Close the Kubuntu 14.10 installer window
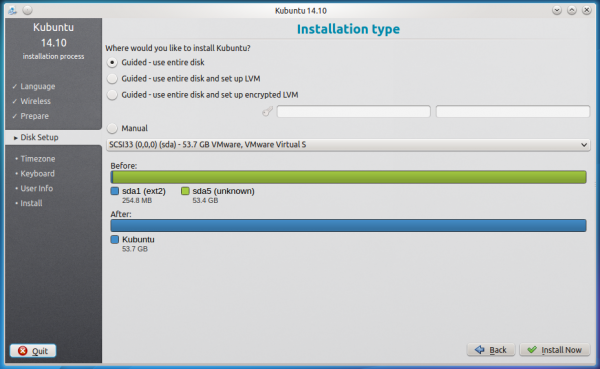 (587, 10)
